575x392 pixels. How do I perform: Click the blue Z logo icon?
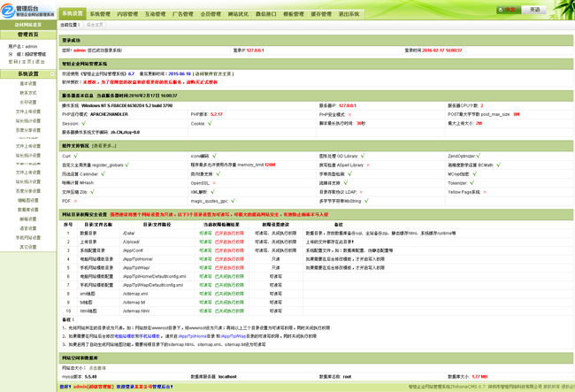tap(8, 11)
